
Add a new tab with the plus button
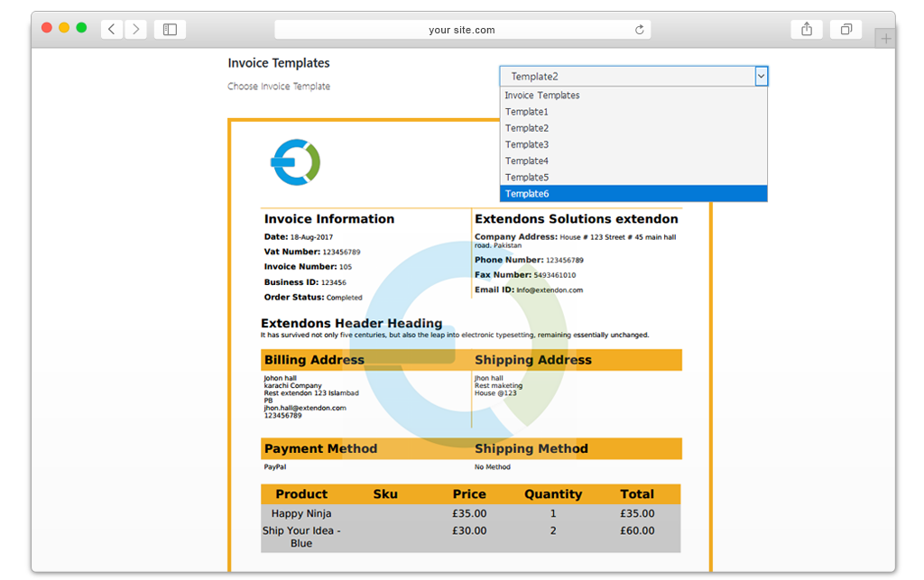pyautogui.click(x=885, y=39)
